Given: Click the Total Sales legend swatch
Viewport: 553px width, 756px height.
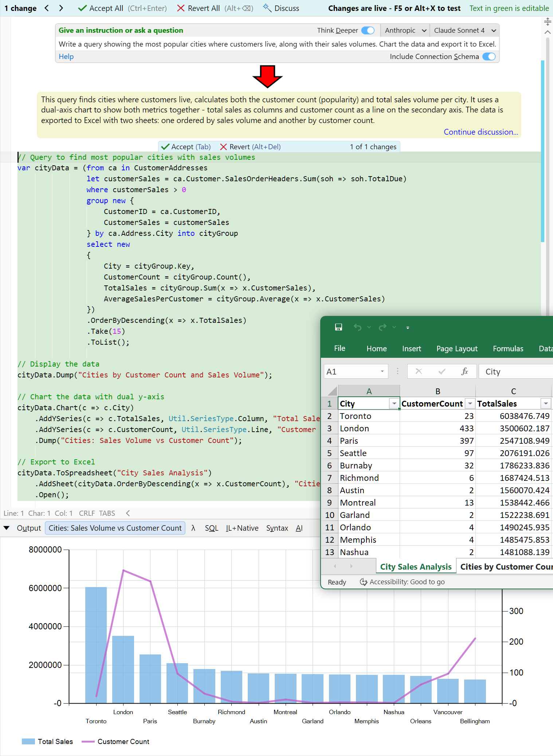Looking at the screenshot, I should [28, 741].
